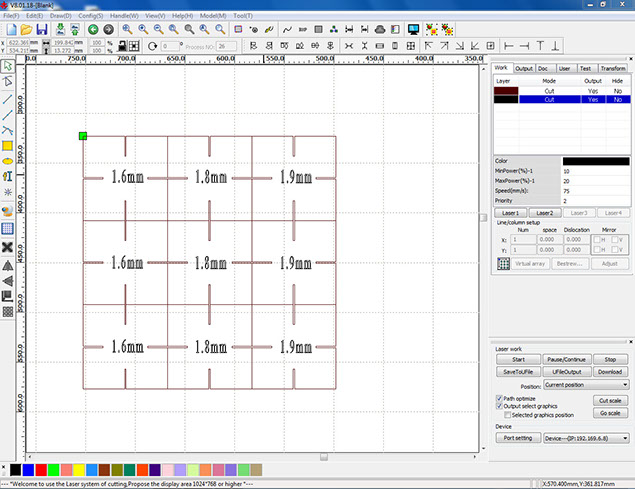Toggle the Path optimize checkbox
635x489 pixels.
tap(499, 399)
